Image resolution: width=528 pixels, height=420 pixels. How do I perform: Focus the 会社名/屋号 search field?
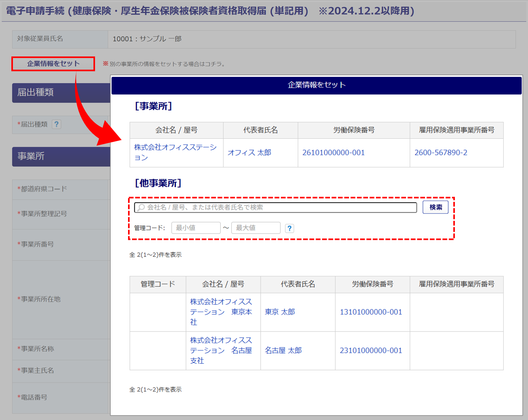275,207
